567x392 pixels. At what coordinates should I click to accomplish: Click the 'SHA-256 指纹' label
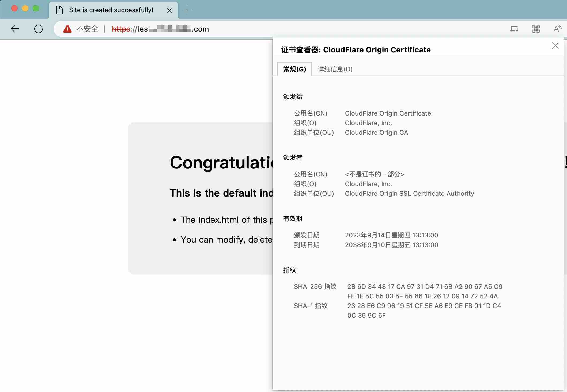click(315, 287)
